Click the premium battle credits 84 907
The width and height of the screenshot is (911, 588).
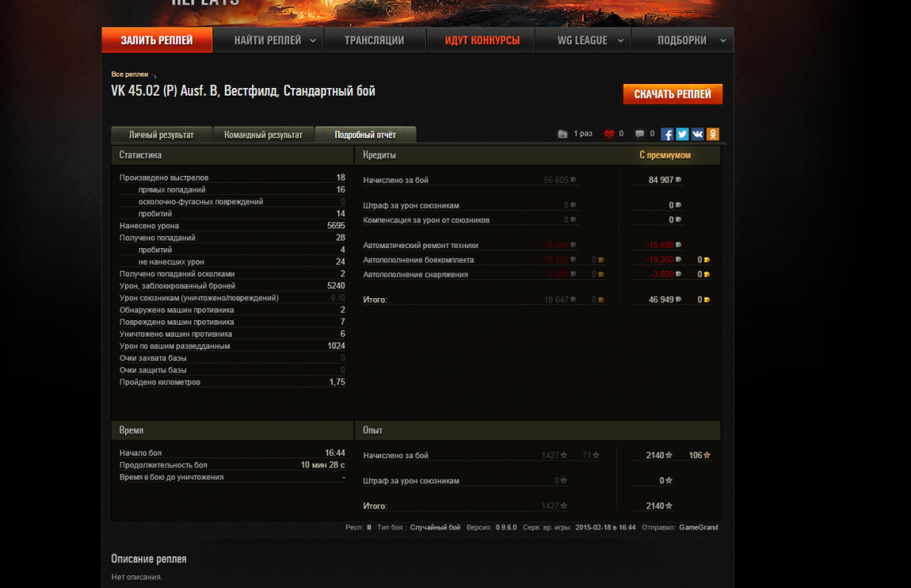click(x=661, y=180)
